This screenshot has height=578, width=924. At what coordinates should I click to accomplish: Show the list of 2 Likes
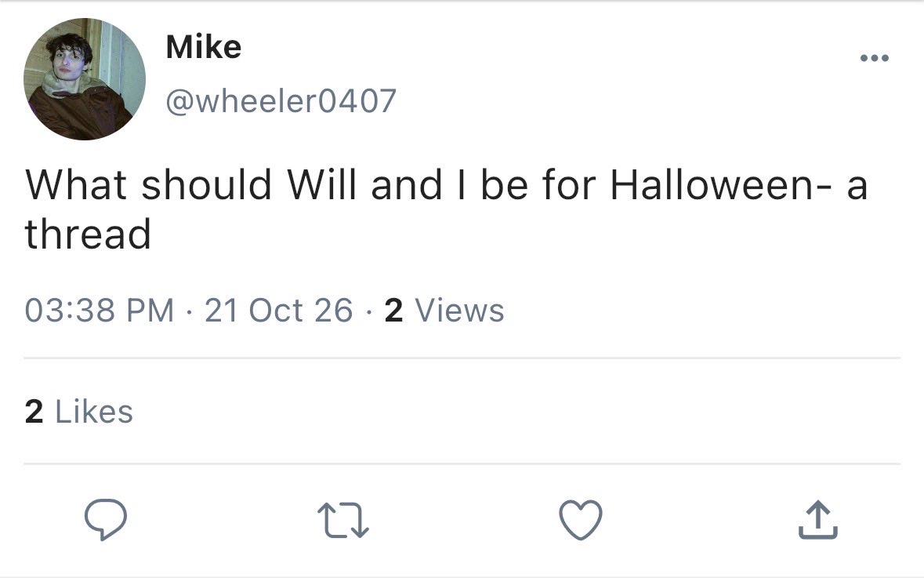point(79,411)
